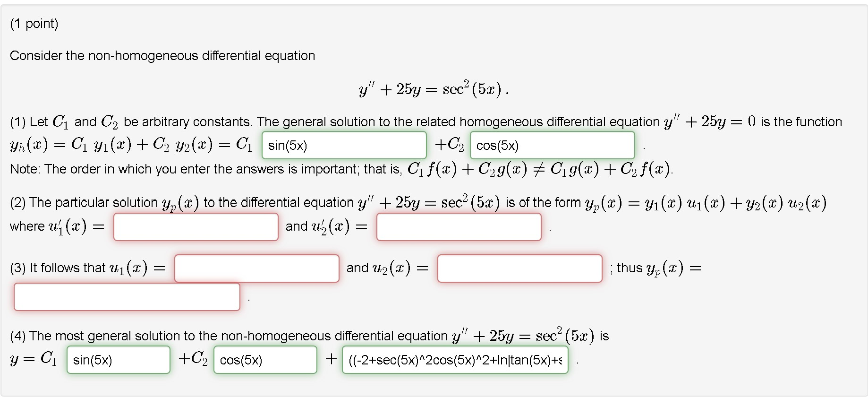Click the green-bordered cos(5x) homogeneous solution field
Screen dimensions: 868x398
click(552, 145)
